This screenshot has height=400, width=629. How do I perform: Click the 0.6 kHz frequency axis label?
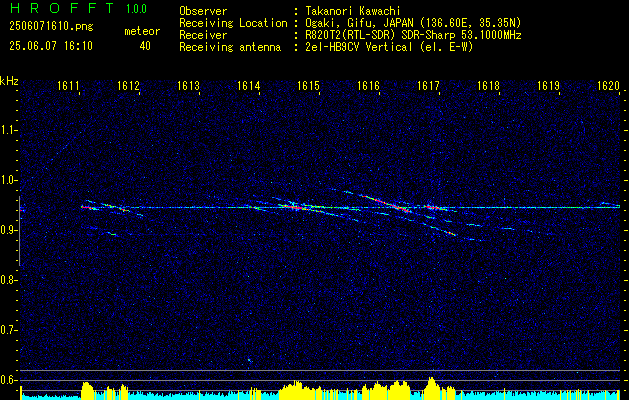[8, 380]
